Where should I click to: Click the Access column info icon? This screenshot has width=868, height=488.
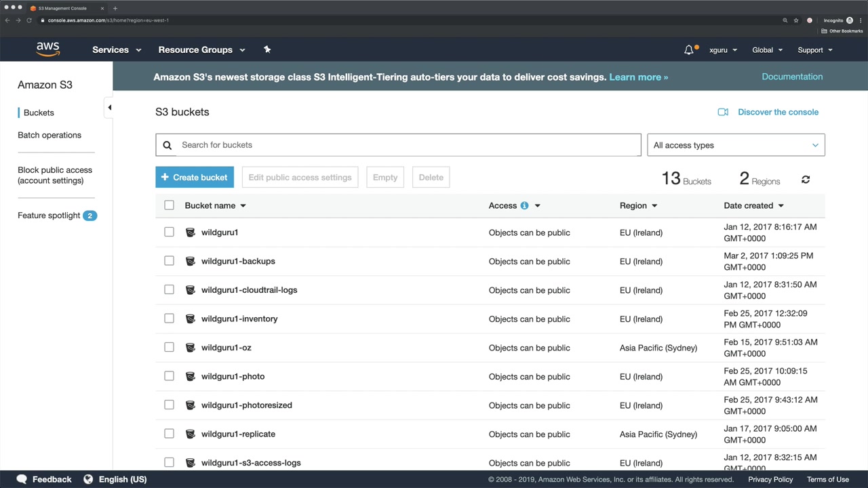tap(524, 205)
